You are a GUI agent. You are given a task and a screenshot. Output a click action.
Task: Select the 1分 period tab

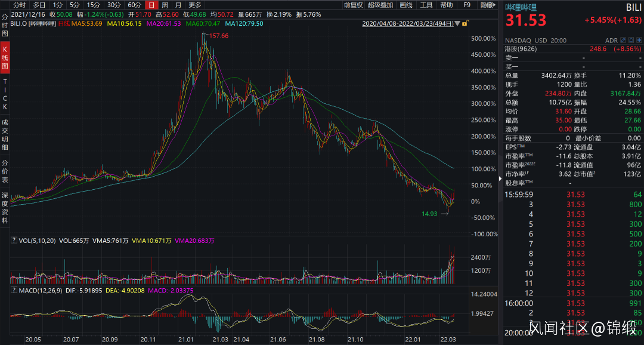pos(58,5)
